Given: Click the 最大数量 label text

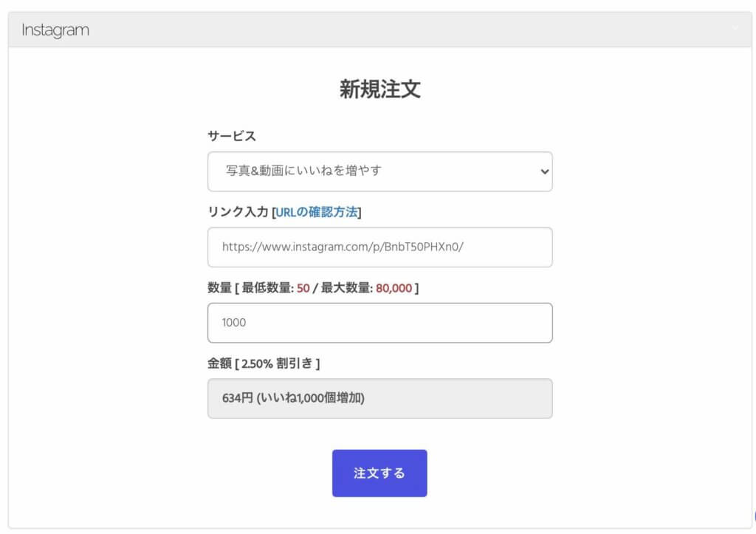Looking at the screenshot, I should tap(345, 288).
